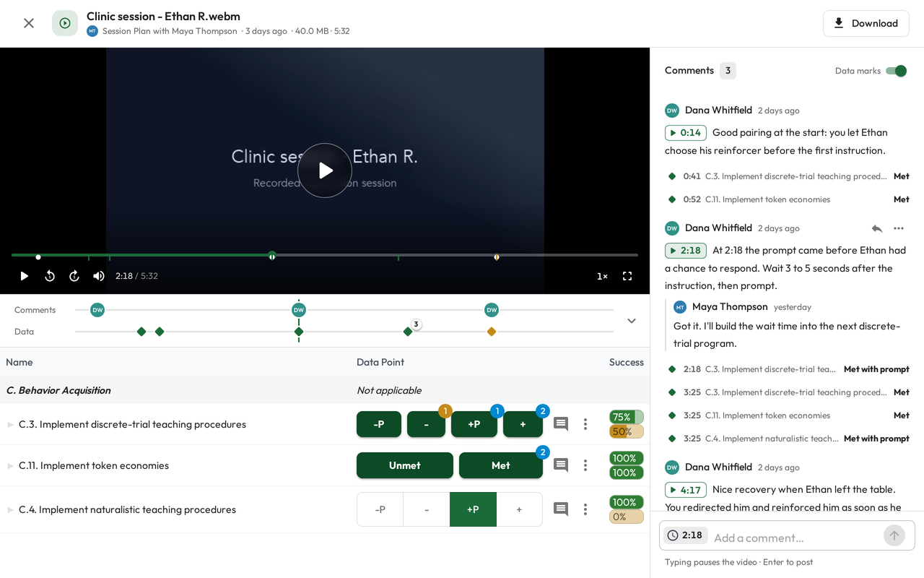Open more menu for C.3. row
The width and height of the screenshot is (924, 578).
pyautogui.click(x=585, y=424)
